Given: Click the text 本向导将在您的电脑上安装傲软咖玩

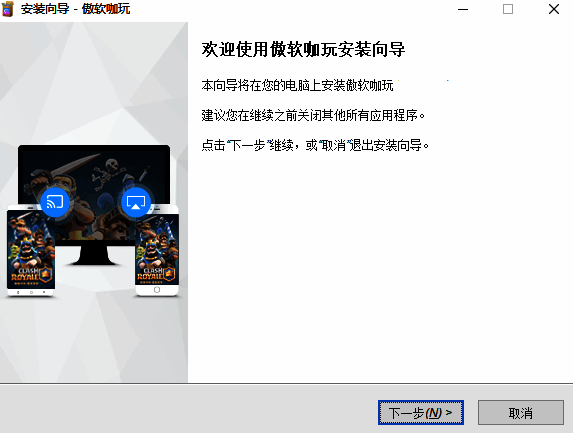Looking at the screenshot, I should coord(297,86).
